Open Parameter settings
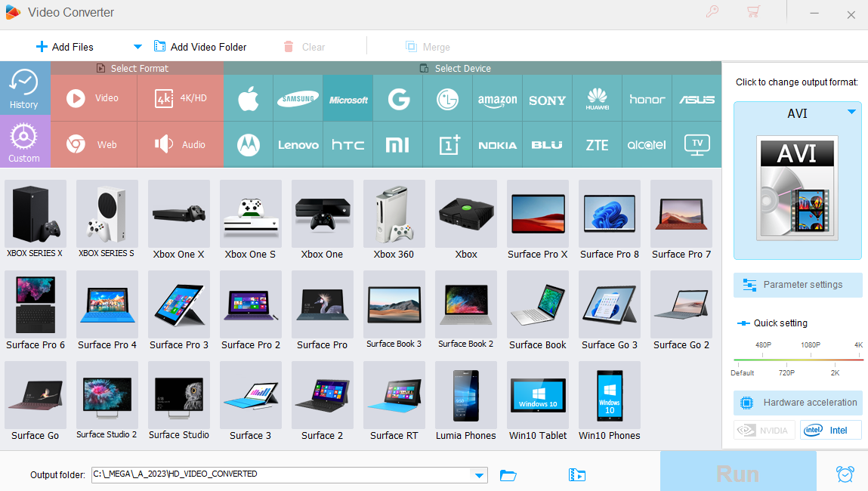The width and height of the screenshot is (868, 491). (798, 285)
